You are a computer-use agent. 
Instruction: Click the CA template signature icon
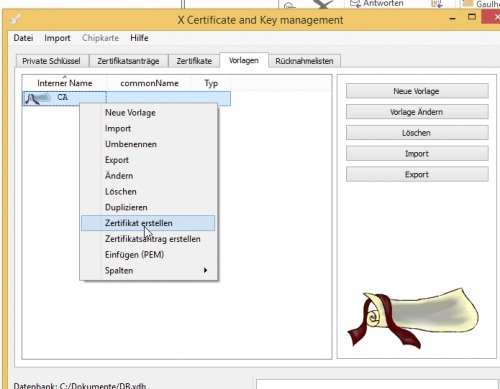coord(37,98)
